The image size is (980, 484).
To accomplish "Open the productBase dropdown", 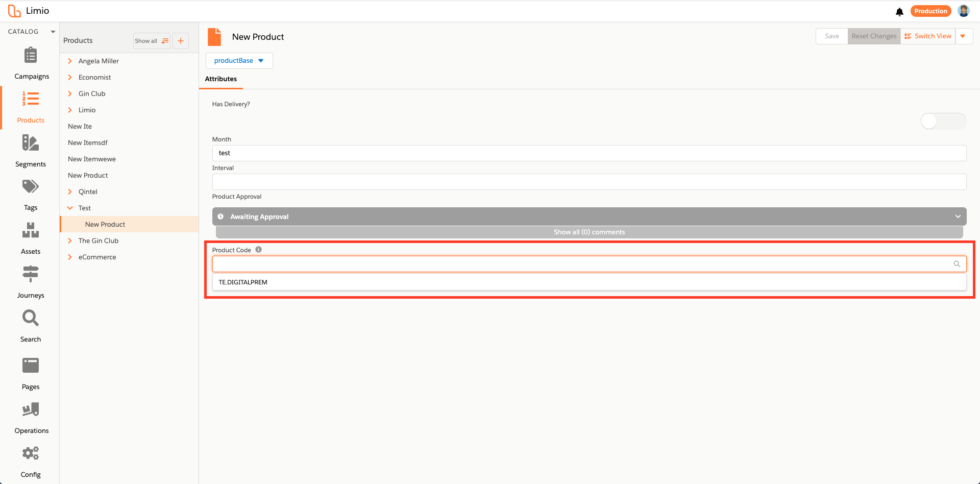I will tap(239, 60).
